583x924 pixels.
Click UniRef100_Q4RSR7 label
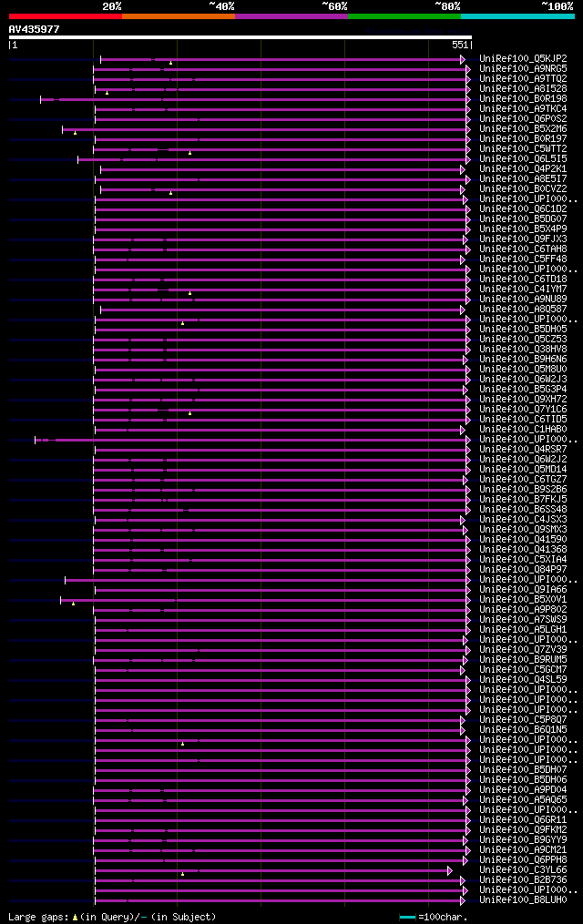tap(523, 450)
